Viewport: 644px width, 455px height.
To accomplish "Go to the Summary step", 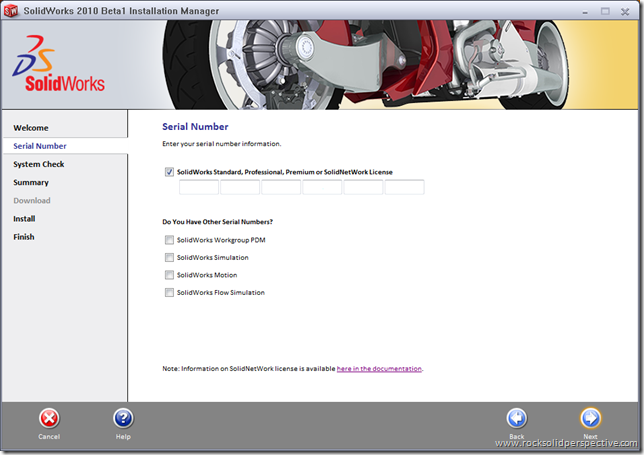I will pos(31,182).
